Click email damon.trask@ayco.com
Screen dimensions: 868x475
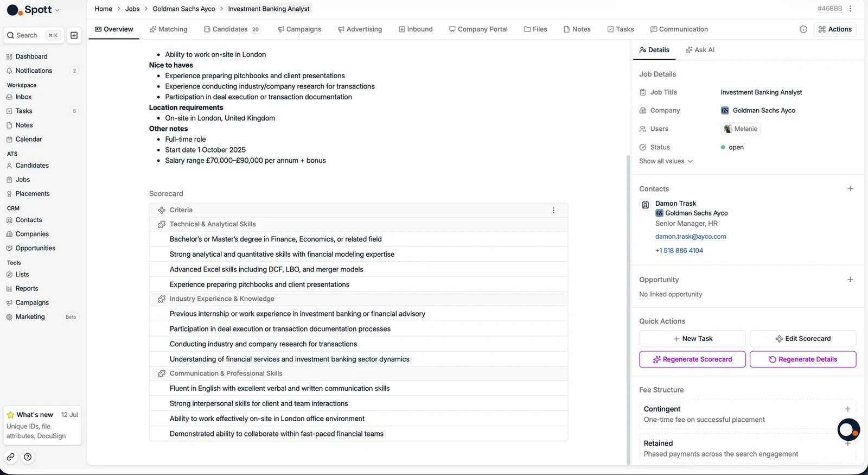(691, 237)
